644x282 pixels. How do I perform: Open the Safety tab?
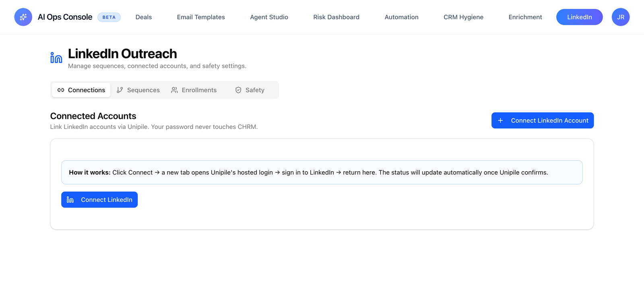tap(250, 90)
